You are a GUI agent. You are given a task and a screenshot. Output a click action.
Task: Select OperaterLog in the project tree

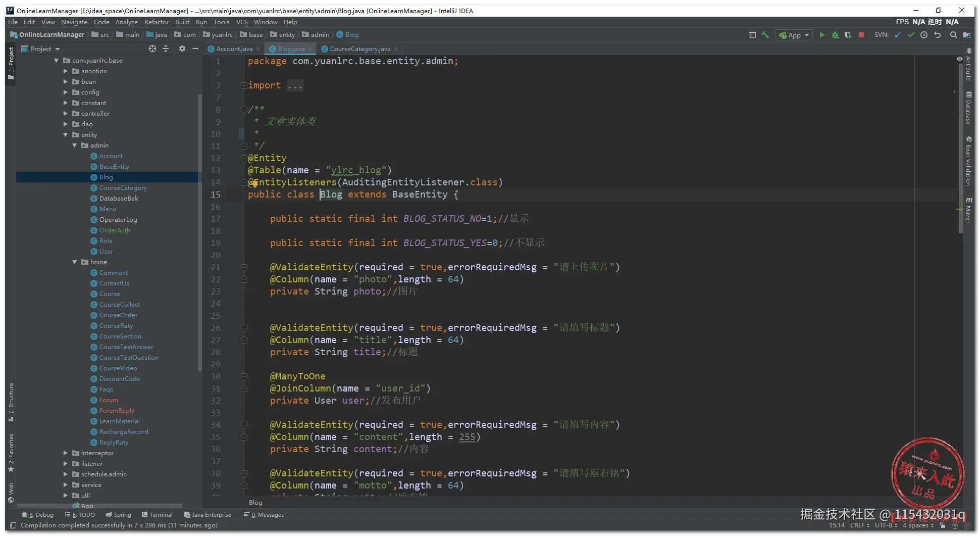pos(118,220)
